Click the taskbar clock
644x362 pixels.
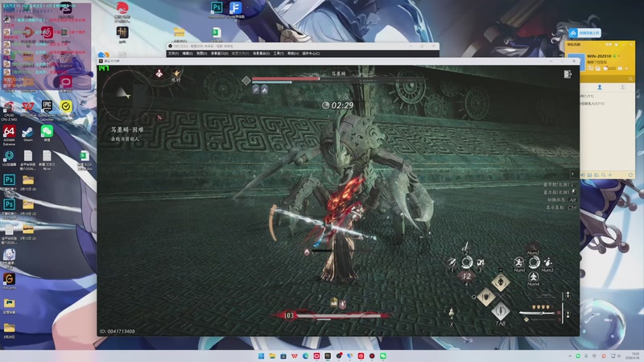[x=634, y=356]
